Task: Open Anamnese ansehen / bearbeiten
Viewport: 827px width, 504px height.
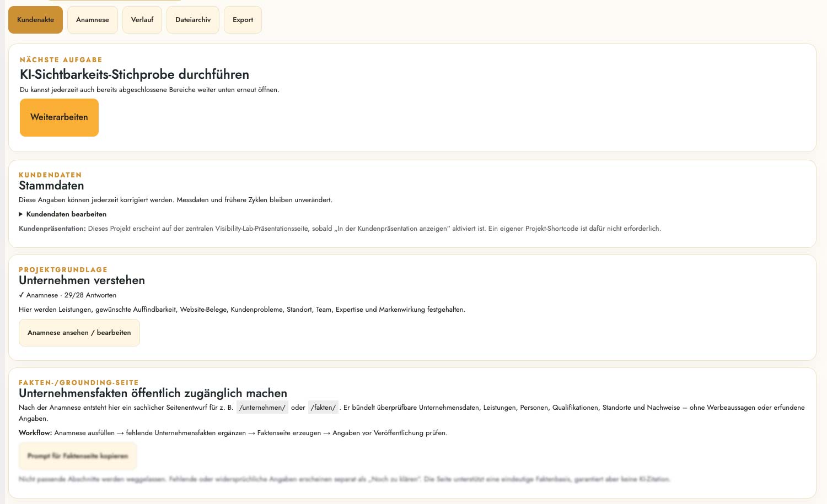Action: [79, 333]
